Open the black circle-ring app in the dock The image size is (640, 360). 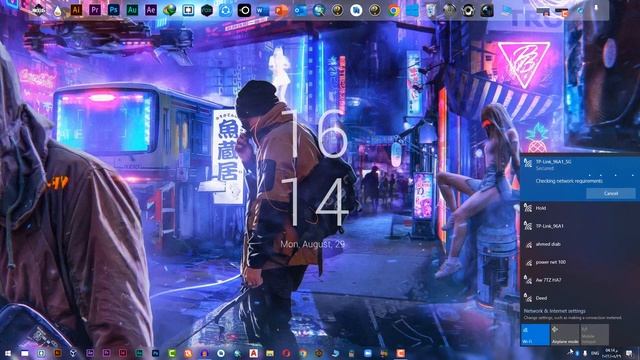pyautogui.click(x=244, y=10)
